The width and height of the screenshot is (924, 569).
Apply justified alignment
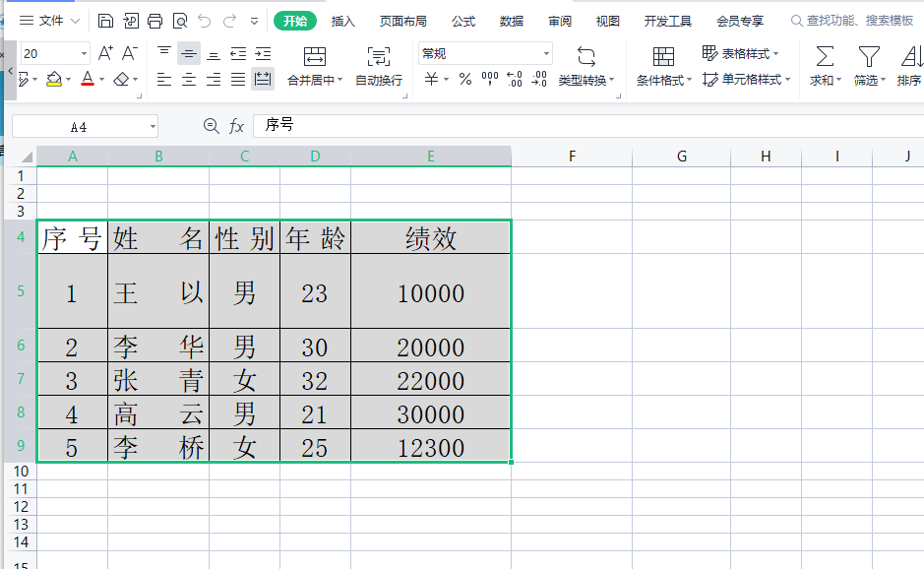tap(238, 79)
